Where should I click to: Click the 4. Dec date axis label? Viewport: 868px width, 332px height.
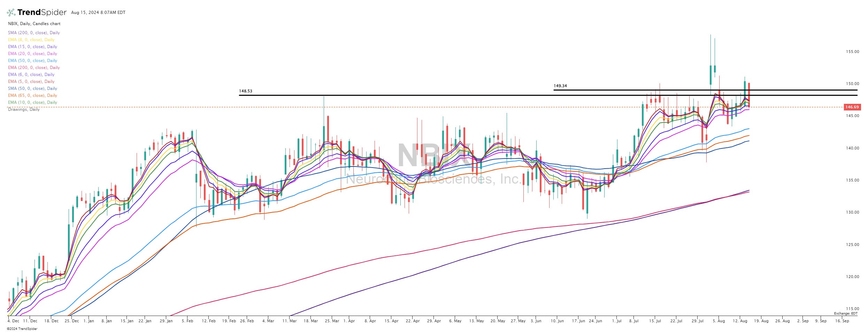pos(13,321)
